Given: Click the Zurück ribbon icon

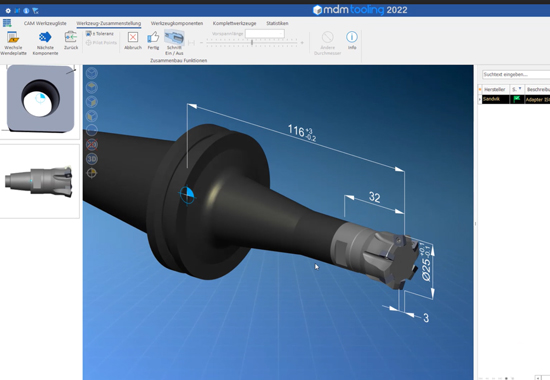Looking at the screenshot, I should (x=71, y=36).
